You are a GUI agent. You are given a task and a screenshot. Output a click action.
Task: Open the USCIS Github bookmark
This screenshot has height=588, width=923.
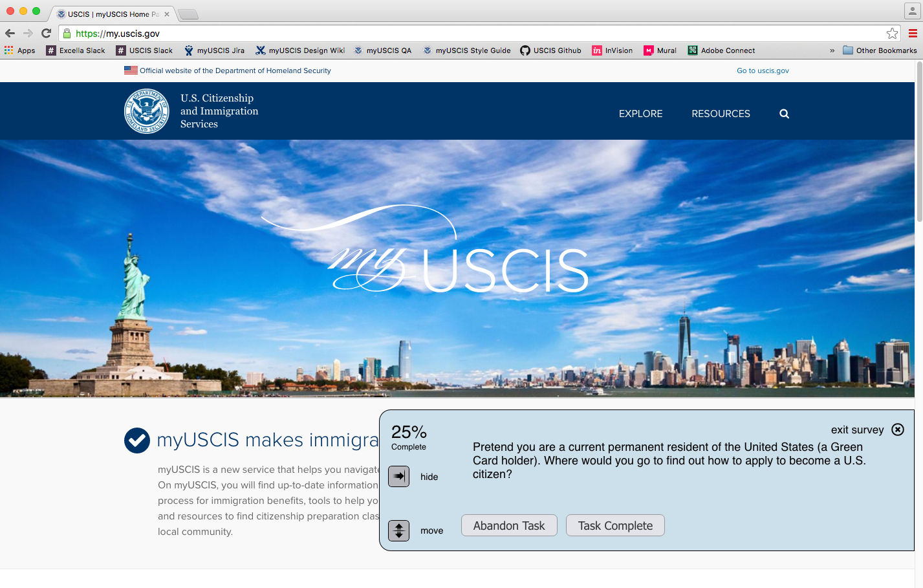coord(550,50)
